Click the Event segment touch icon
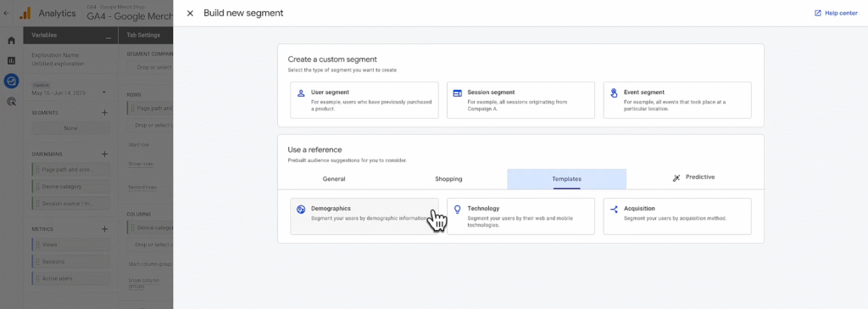Image resolution: width=868 pixels, height=309 pixels. coord(614,93)
